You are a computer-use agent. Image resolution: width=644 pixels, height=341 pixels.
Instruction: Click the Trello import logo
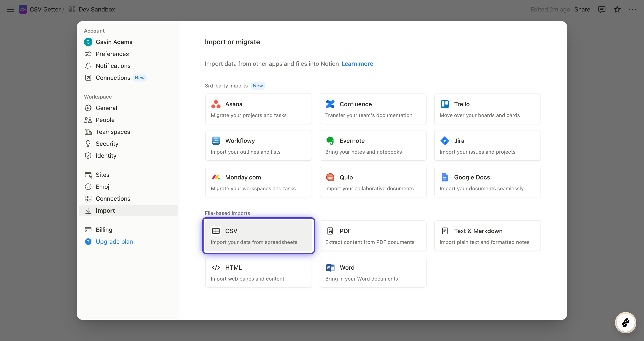click(444, 104)
